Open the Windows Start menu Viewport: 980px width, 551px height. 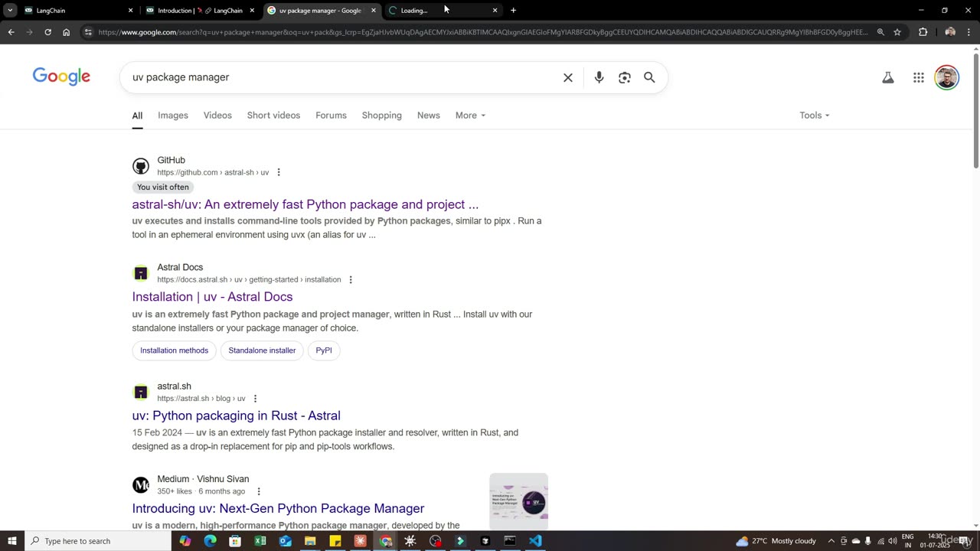11,541
